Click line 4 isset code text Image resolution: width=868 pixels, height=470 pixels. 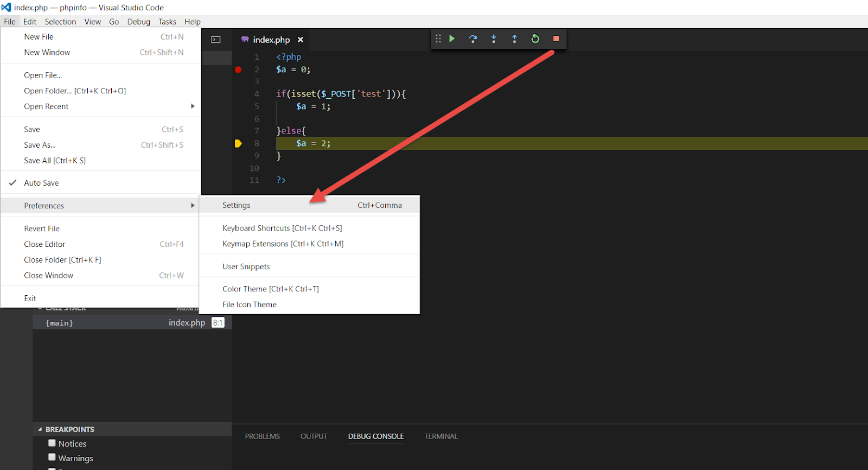point(341,94)
